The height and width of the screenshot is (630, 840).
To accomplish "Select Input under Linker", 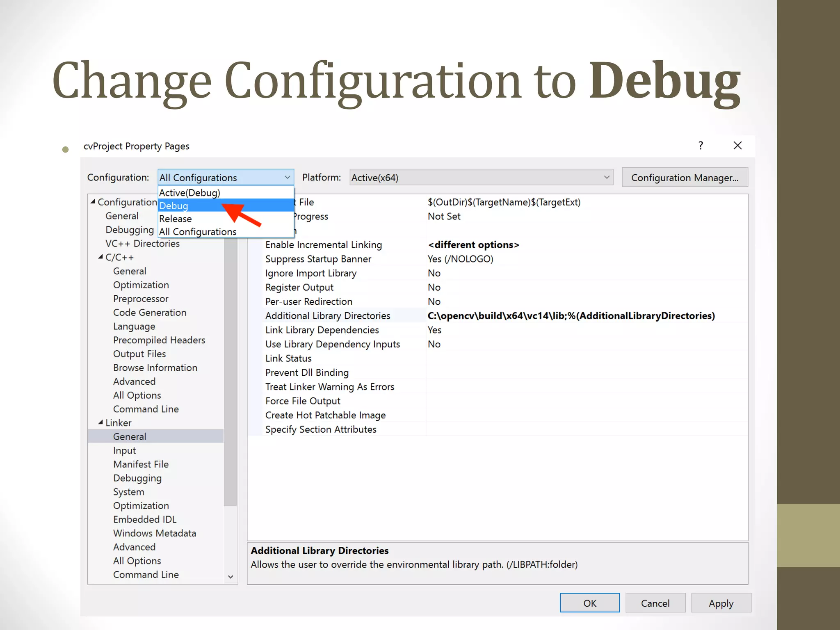I will pos(124,450).
